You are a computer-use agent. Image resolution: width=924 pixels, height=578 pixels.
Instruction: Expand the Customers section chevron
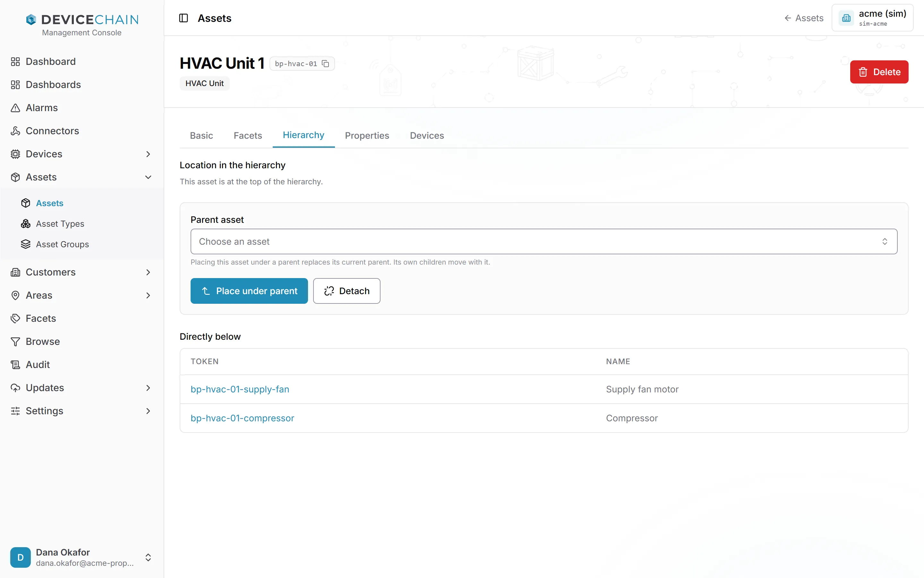(x=148, y=272)
